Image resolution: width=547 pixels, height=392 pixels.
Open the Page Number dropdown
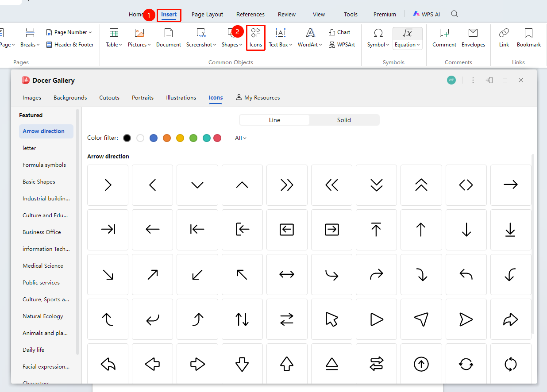(x=69, y=32)
